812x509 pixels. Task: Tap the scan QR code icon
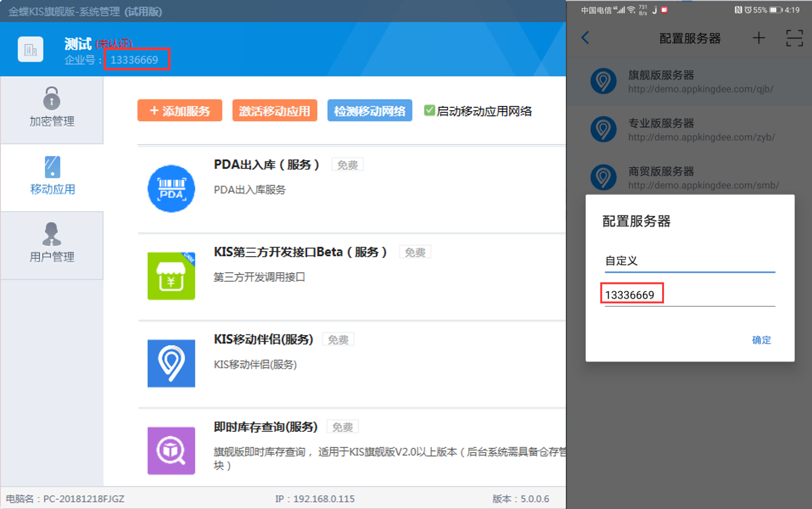pyautogui.click(x=795, y=38)
